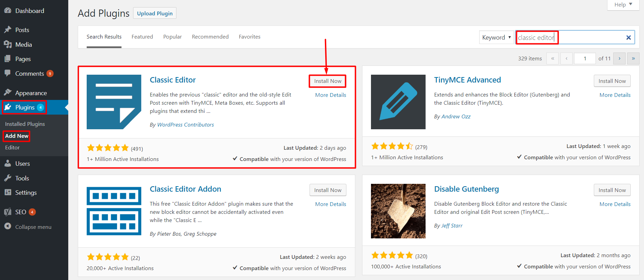Click Disable Gutenberg star rating

pos(392,255)
